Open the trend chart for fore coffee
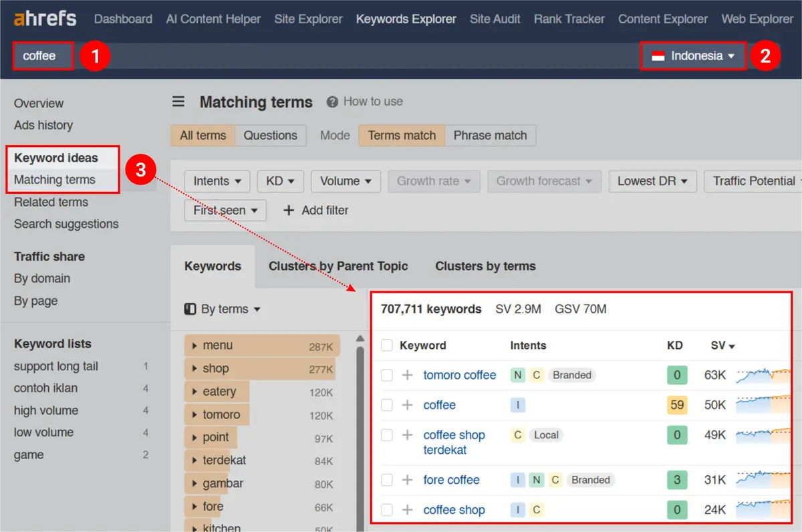The image size is (802, 532). [x=763, y=480]
